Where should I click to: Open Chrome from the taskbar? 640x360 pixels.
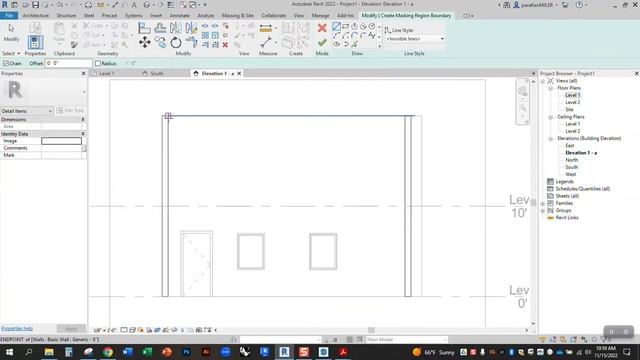click(108, 352)
